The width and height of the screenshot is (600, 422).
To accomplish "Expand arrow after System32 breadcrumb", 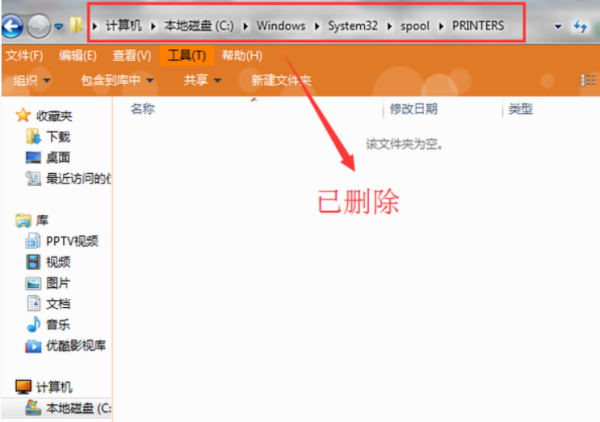I will pos(389,26).
